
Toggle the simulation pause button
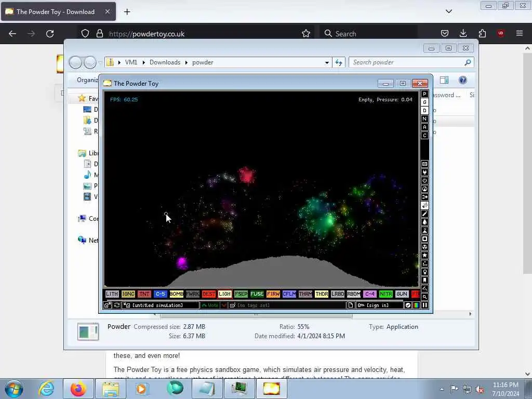[x=424, y=305]
